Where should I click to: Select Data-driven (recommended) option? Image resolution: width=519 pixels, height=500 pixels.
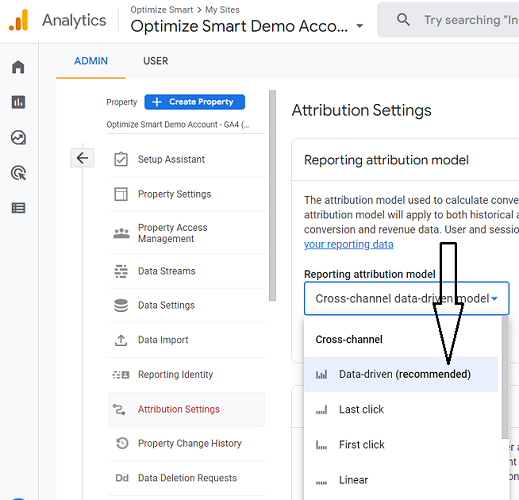tap(401, 374)
